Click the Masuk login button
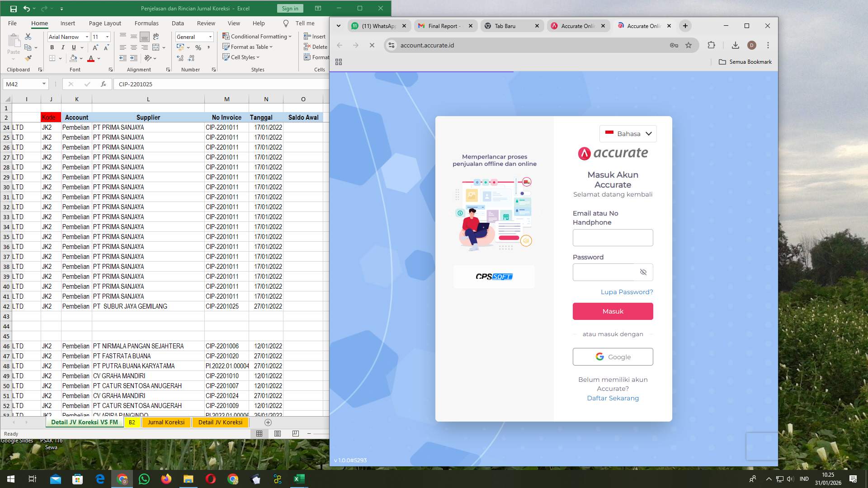 613,311
